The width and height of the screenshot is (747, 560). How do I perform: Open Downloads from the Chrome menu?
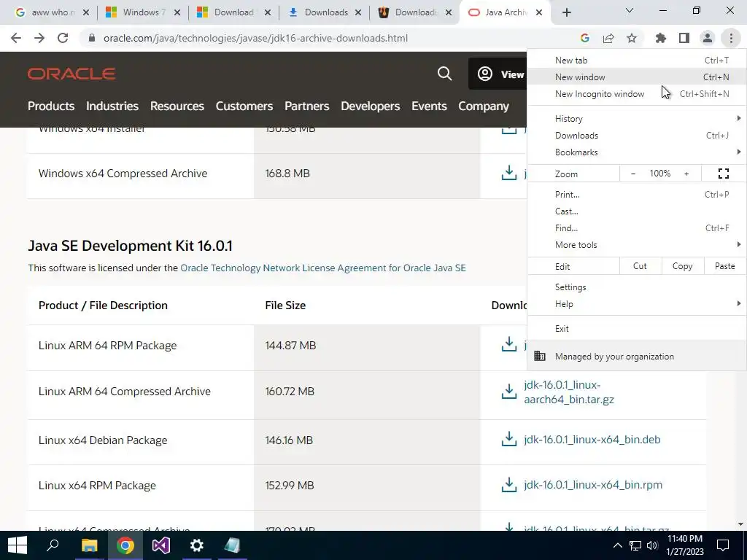(x=637, y=136)
